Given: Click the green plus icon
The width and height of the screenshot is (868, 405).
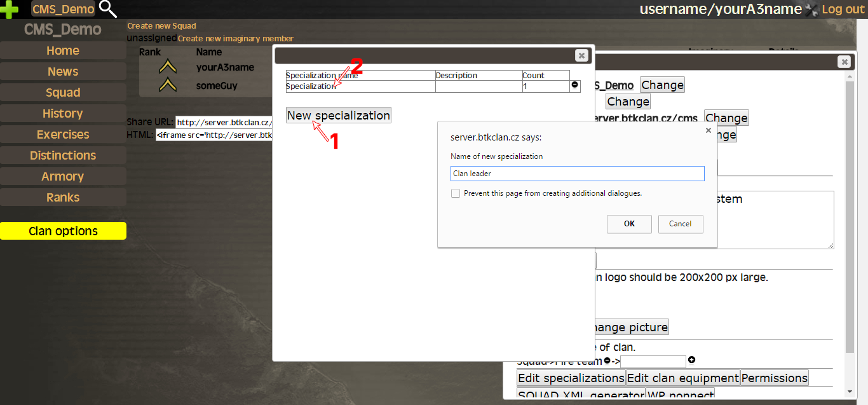Looking at the screenshot, I should point(10,9).
